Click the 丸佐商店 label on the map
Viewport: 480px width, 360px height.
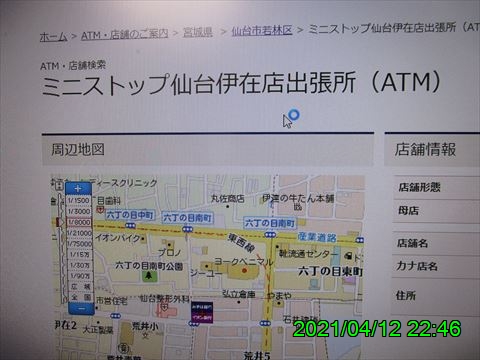coord(228,199)
